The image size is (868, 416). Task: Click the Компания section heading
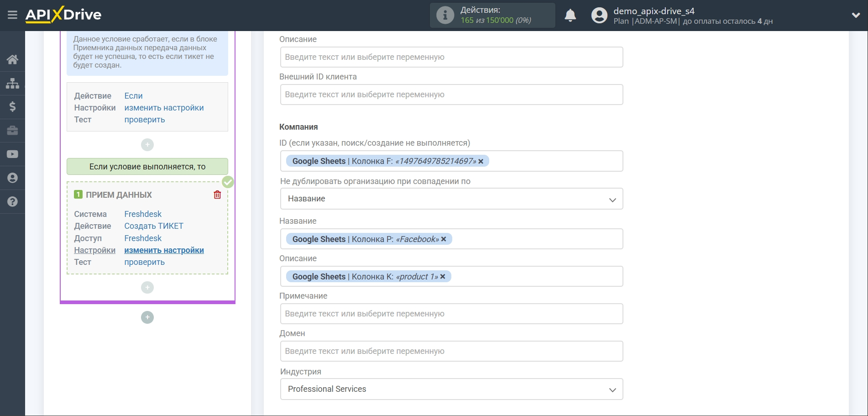point(298,127)
